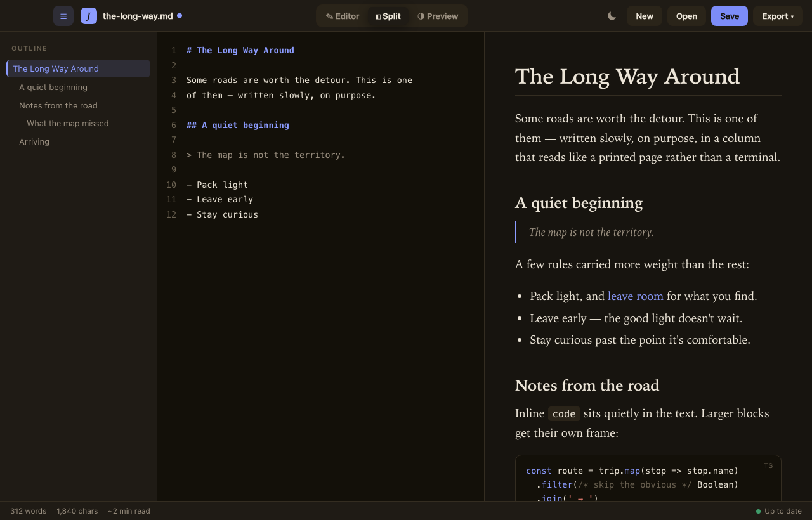
Task: Switch to Preview view tab
Action: 438,16
